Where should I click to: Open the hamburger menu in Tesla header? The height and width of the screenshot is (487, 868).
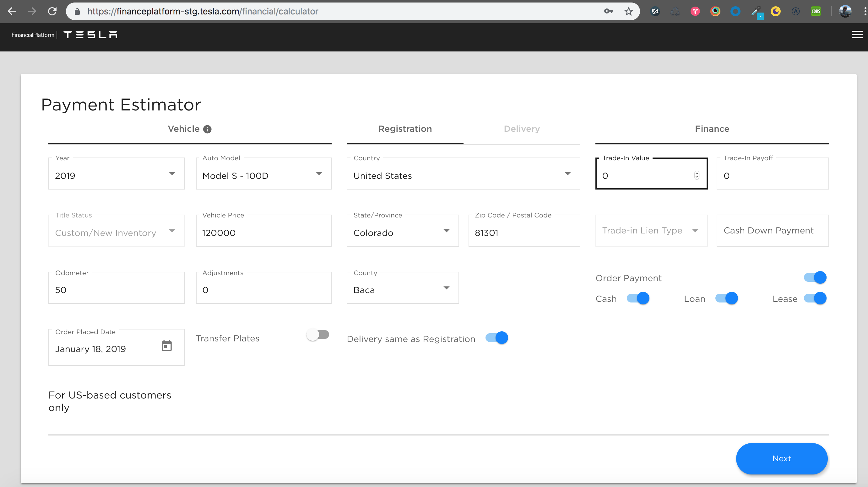[x=857, y=35]
